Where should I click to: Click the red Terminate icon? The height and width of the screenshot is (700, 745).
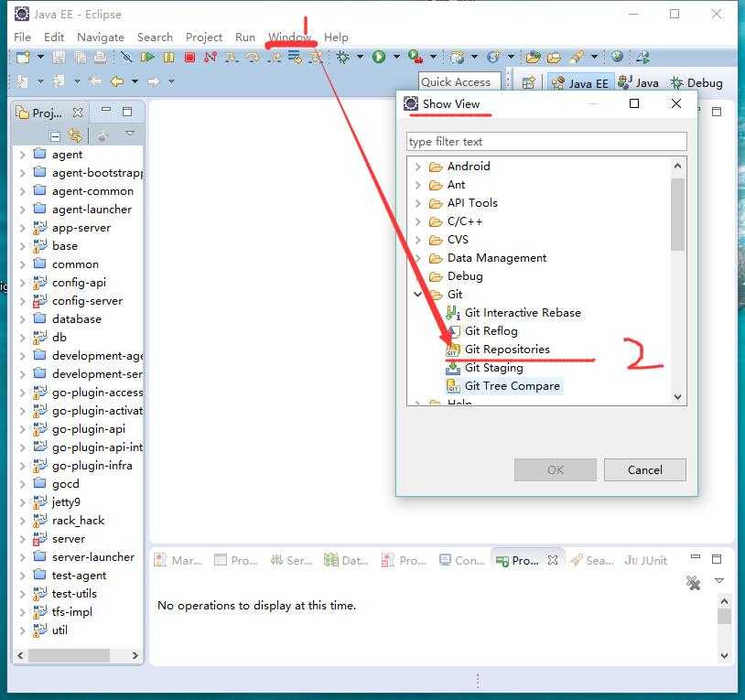[x=190, y=58]
